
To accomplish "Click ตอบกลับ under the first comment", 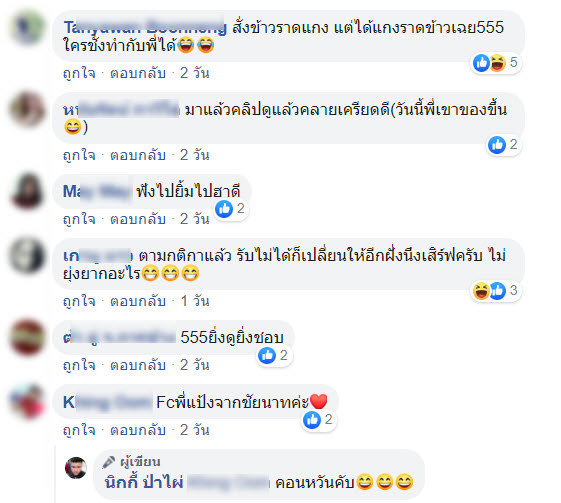I will click(138, 73).
